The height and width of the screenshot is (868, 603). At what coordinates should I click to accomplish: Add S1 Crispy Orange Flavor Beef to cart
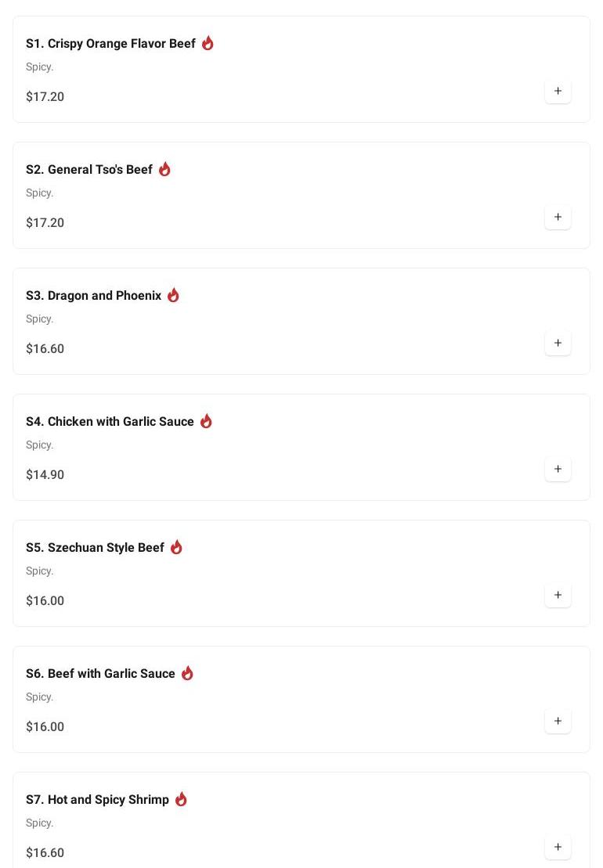tap(558, 92)
